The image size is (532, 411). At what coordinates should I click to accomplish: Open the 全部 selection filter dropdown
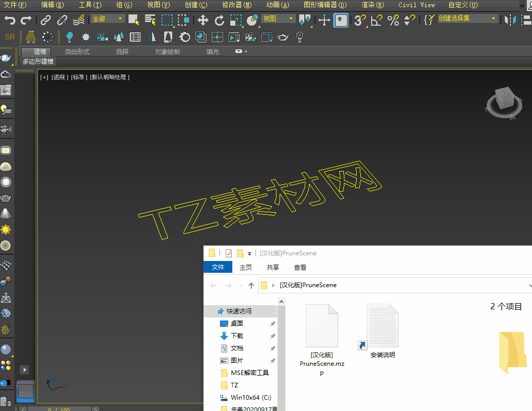click(108, 19)
